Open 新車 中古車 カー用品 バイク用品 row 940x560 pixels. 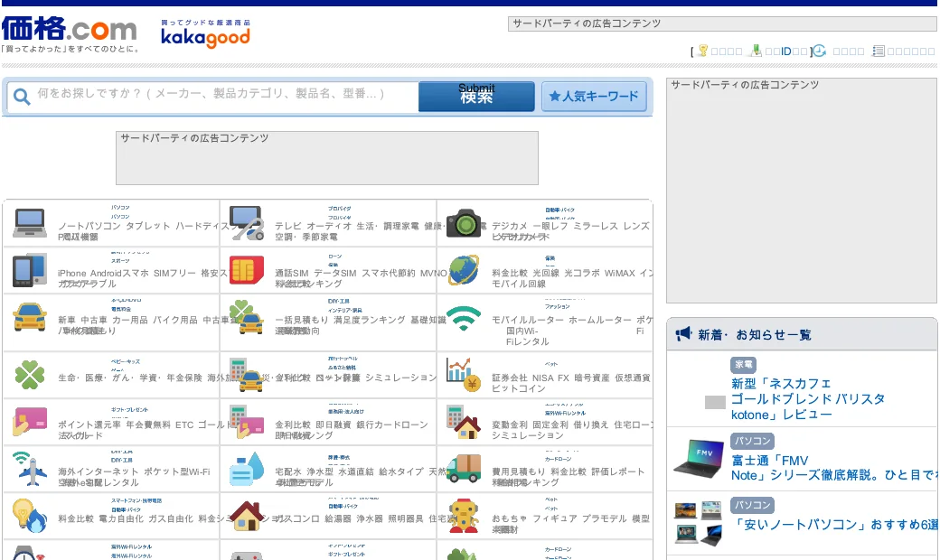tap(146, 320)
